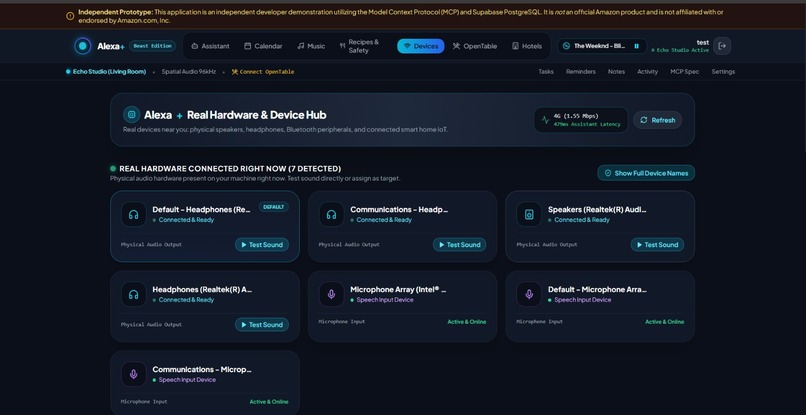Click Echo Studio (Living Room) device label
This screenshot has width=806, height=415.
tap(106, 71)
